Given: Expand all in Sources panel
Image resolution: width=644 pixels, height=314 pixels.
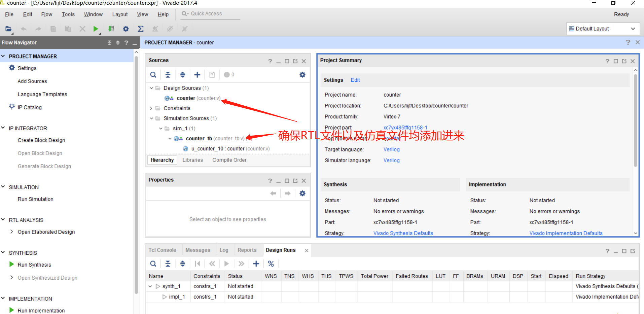Looking at the screenshot, I should click(182, 75).
